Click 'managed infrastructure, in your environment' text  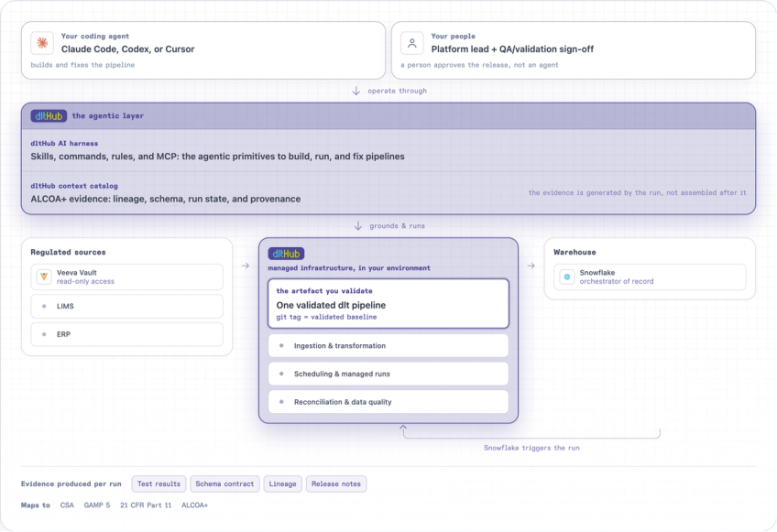pyautogui.click(x=349, y=268)
